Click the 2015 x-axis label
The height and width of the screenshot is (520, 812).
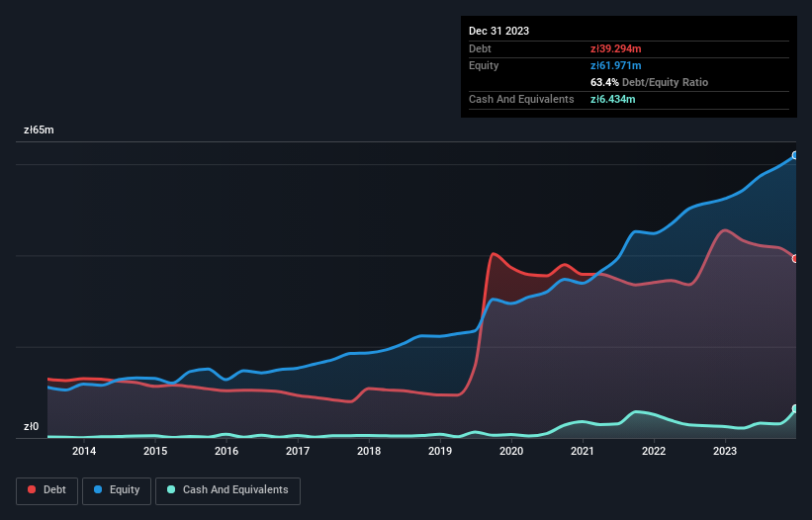(155, 451)
